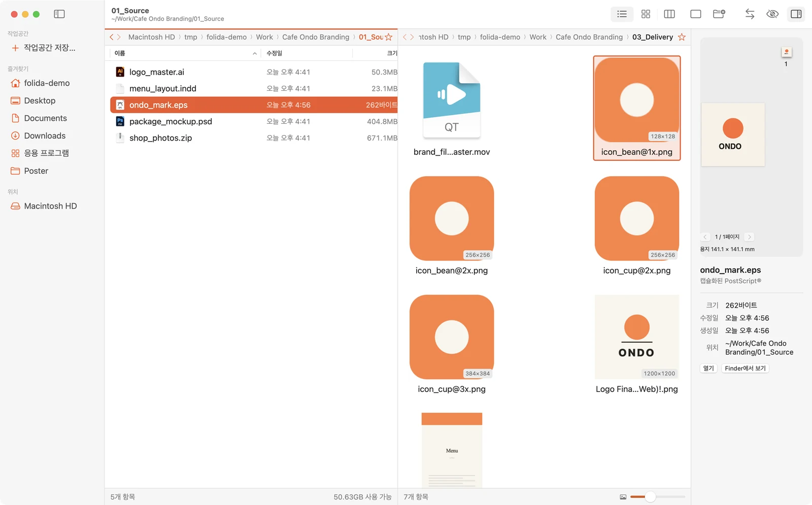The width and height of the screenshot is (812, 505).
Task: Star the 03_Delivery folder as favorite
Action: tap(682, 37)
